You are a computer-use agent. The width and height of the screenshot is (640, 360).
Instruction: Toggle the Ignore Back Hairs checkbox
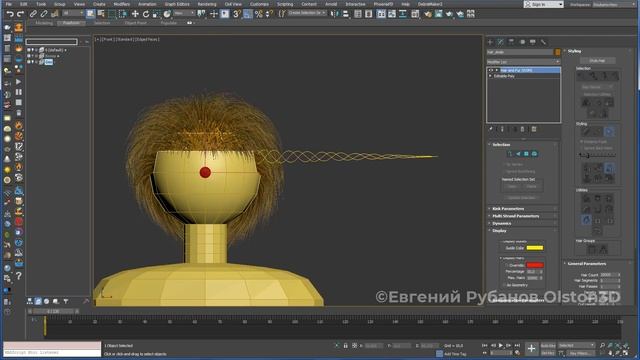(582, 148)
